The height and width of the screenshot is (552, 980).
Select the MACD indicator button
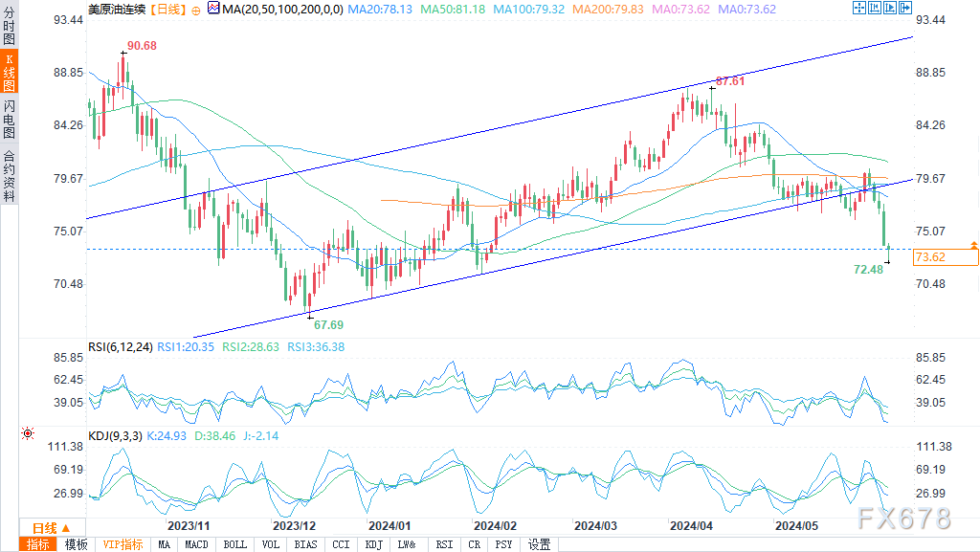point(196,544)
